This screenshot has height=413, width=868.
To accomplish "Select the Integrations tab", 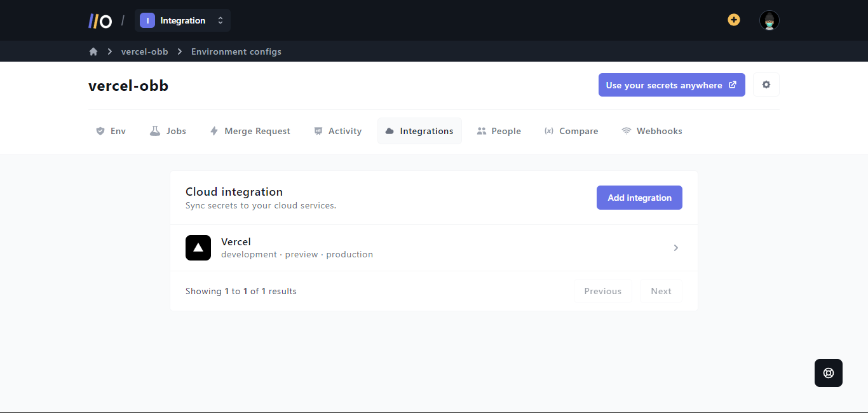I will [x=419, y=131].
